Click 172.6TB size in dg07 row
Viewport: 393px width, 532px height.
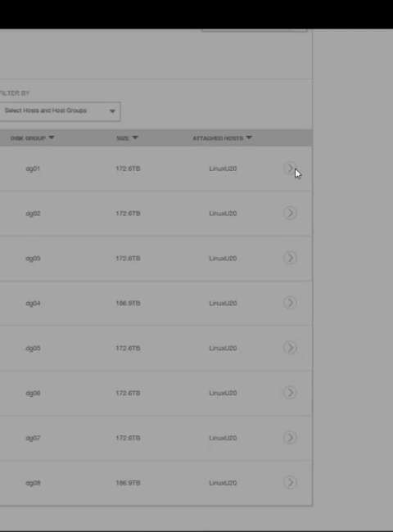pos(128,438)
